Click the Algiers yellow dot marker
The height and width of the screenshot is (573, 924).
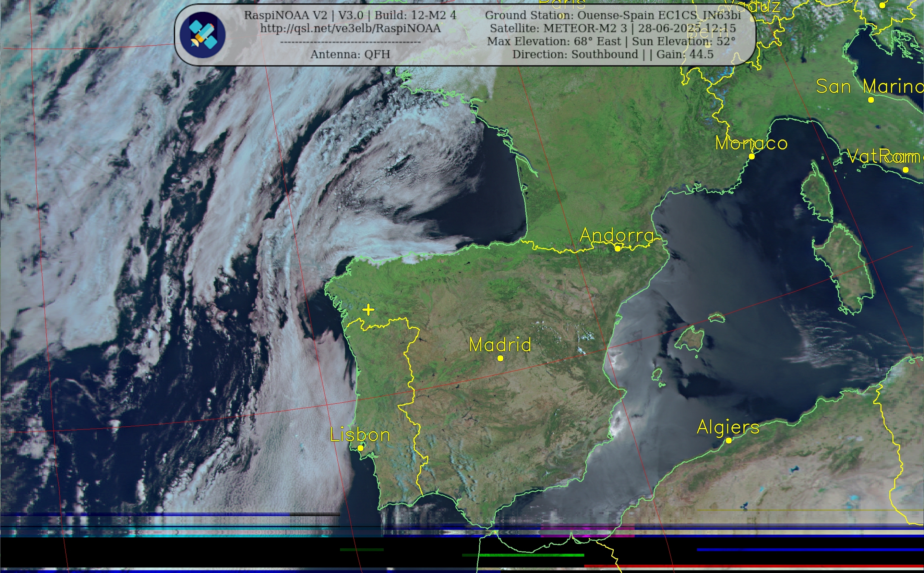tap(729, 440)
